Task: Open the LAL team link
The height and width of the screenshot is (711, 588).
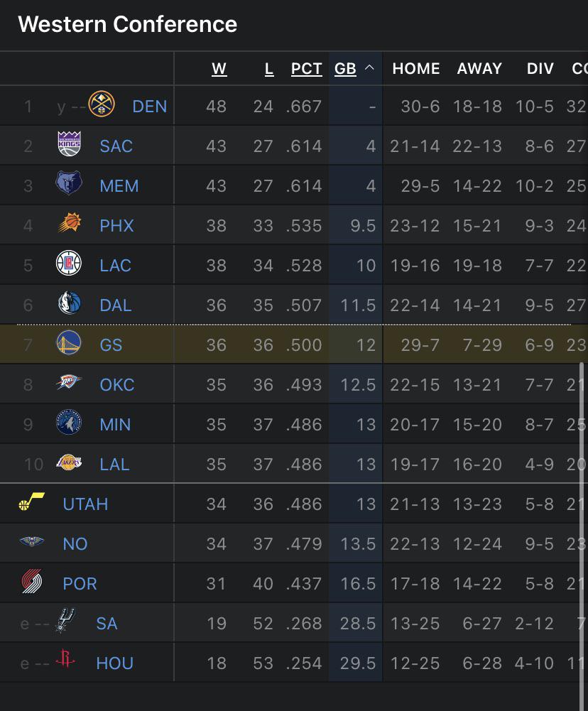Action: [x=114, y=465]
